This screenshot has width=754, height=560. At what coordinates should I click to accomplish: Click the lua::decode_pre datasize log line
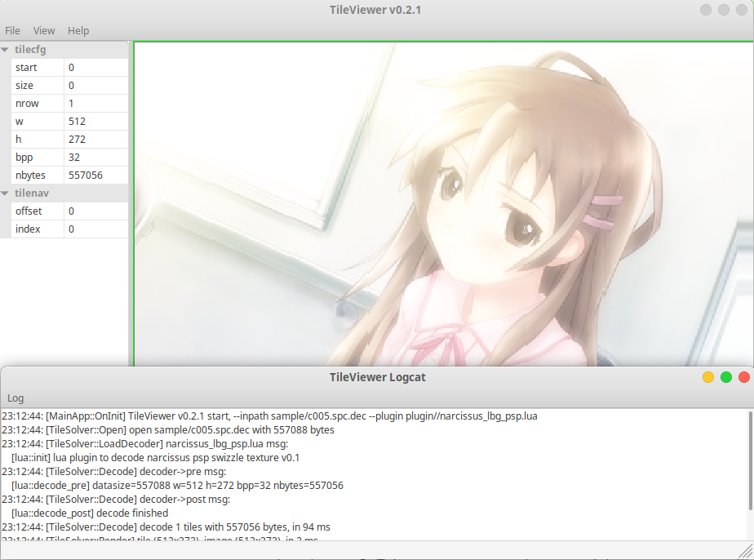pos(177,486)
